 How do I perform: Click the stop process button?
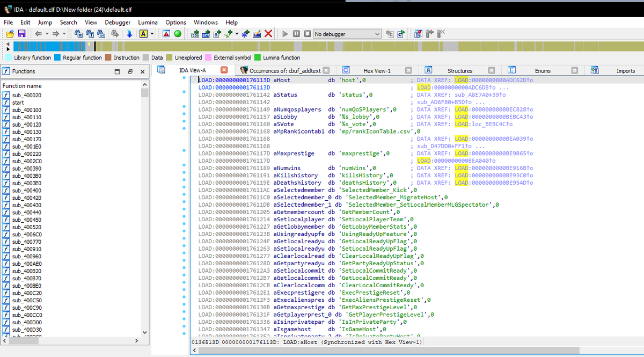click(x=308, y=34)
